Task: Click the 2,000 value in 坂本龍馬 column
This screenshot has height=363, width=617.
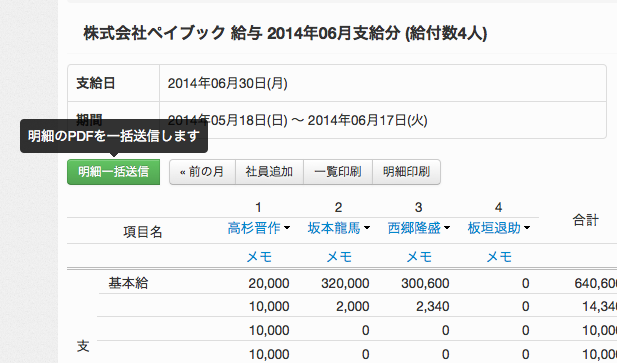Action: pos(353,306)
